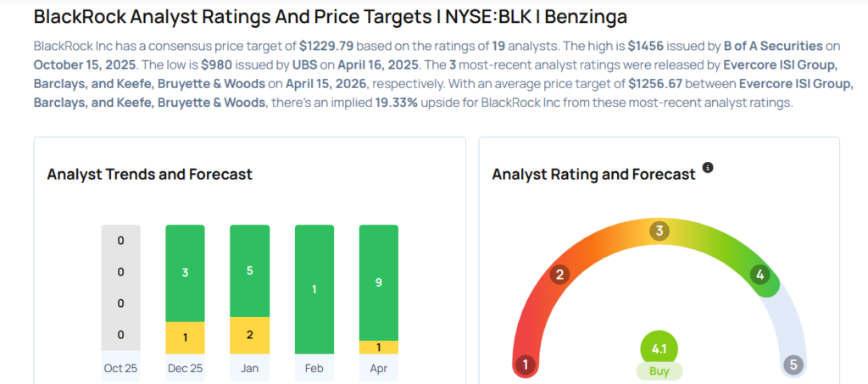Click gauge marker number 1

click(526, 365)
